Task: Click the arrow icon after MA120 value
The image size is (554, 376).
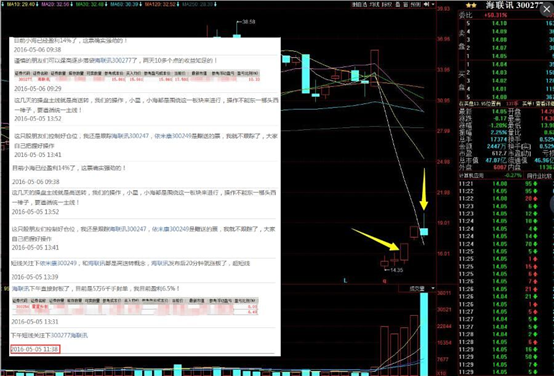Action: pyautogui.click(x=178, y=4)
